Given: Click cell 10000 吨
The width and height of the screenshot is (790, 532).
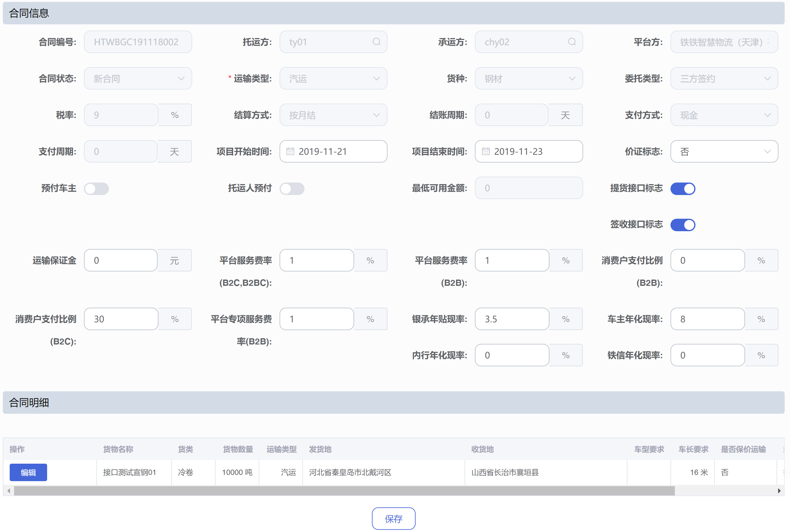Looking at the screenshot, I should click(x=237, y=472).
